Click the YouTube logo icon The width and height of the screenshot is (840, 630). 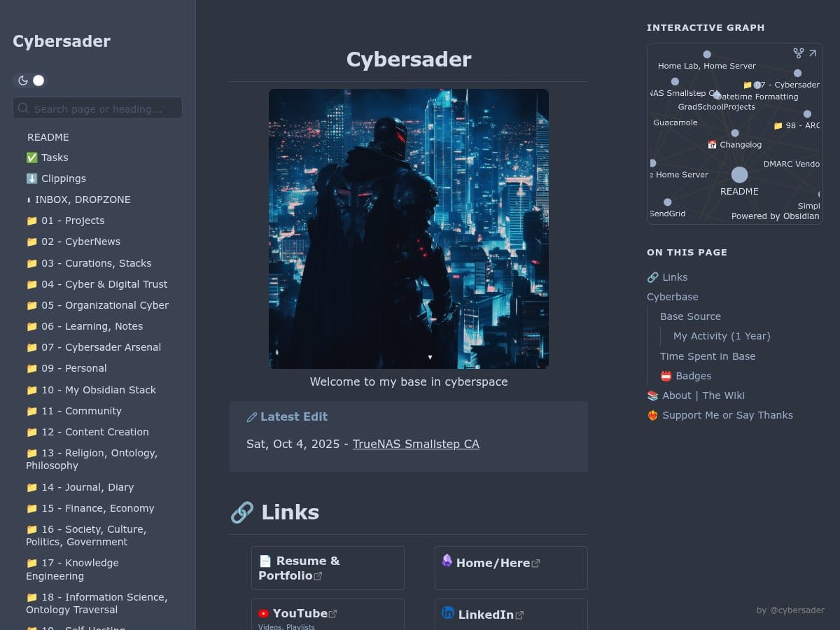[263, 614]
